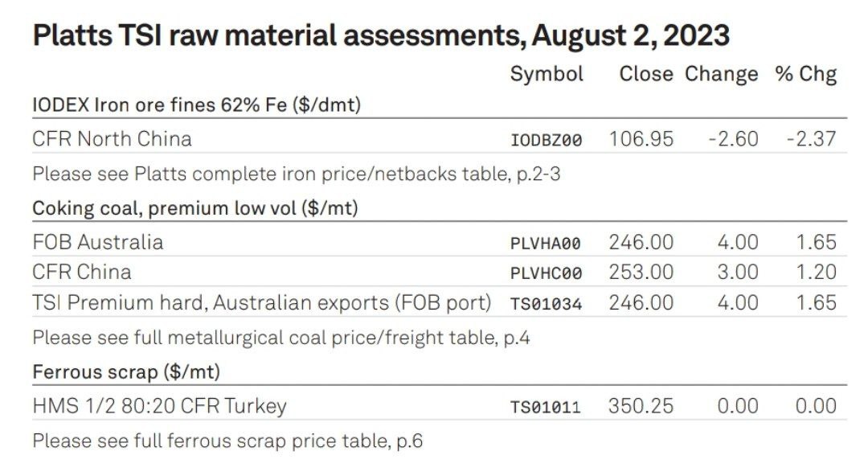Select the TS01034 symbol code
Image resolution: width=868 pixels, height=472 pixels.
tap(546, 304)
